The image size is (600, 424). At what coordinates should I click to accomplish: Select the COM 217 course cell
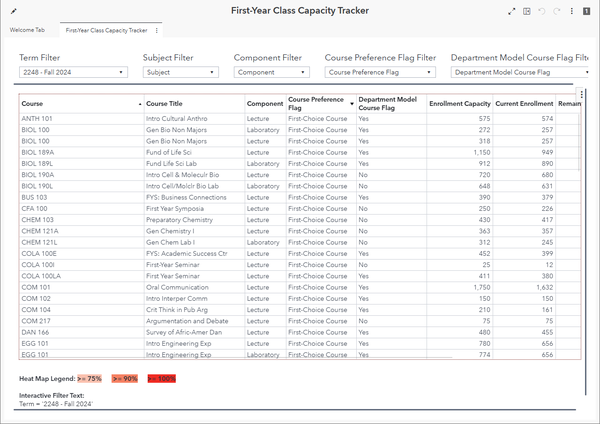pyautogui.click(x=82, y=321)
